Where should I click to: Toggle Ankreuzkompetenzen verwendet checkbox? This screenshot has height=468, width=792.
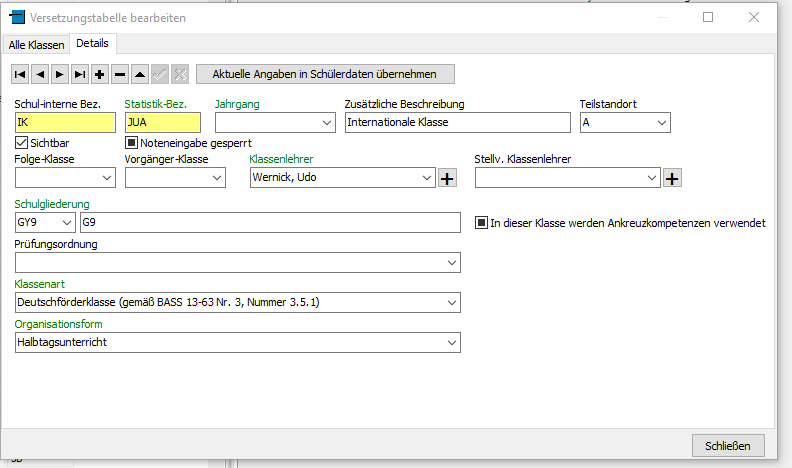(481, 223)
